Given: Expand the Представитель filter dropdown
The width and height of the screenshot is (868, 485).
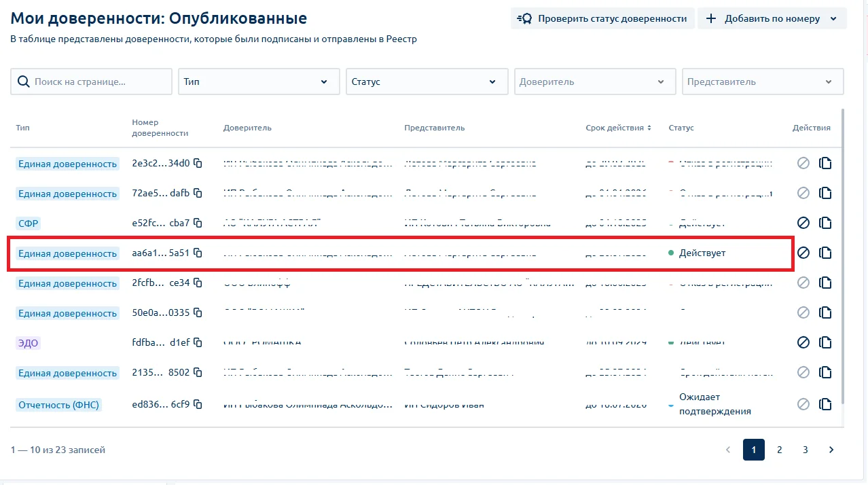Looking at the screenshot, I should point(763,82).
